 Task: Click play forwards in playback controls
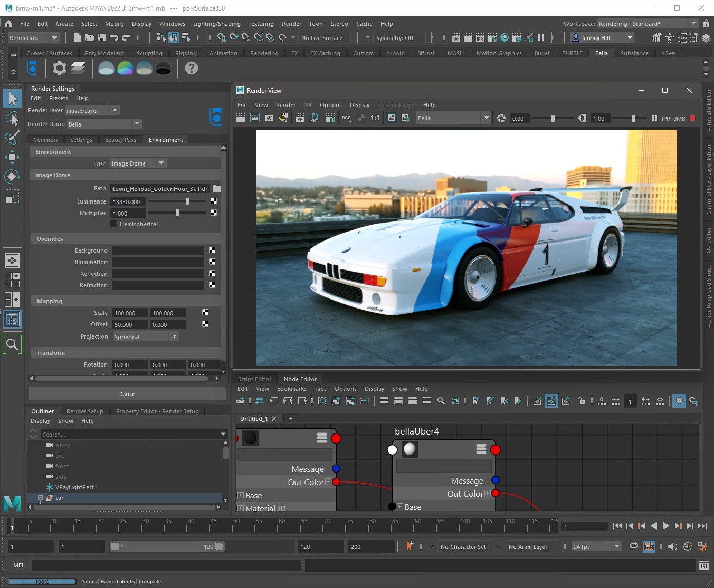pyautogui.click(x=666, y=526)
